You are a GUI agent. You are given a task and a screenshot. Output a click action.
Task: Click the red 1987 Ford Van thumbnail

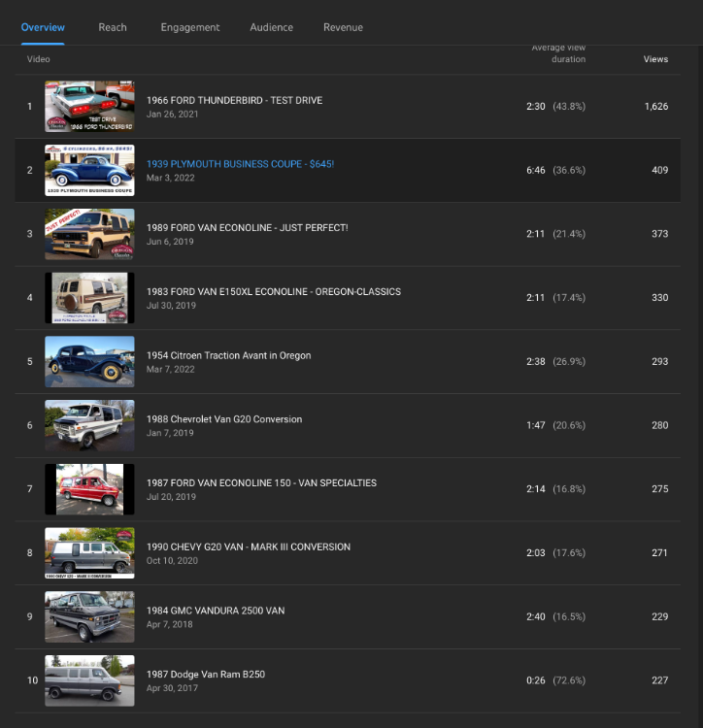coord(89,489)
